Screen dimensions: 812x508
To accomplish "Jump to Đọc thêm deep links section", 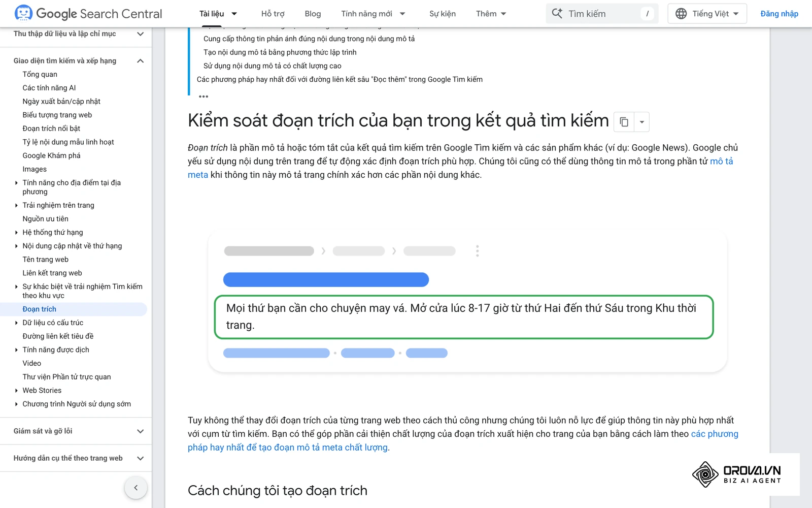I will [340, 79].
